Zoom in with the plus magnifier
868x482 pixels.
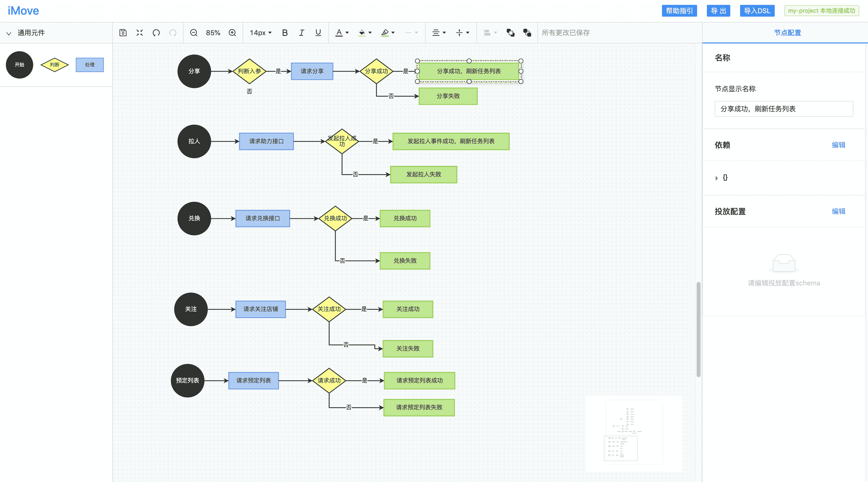232,33
